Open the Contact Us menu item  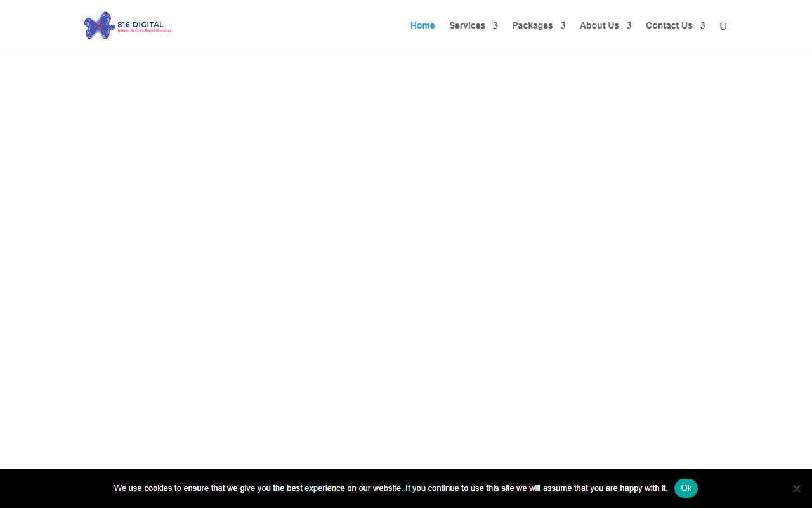point(669,25)
